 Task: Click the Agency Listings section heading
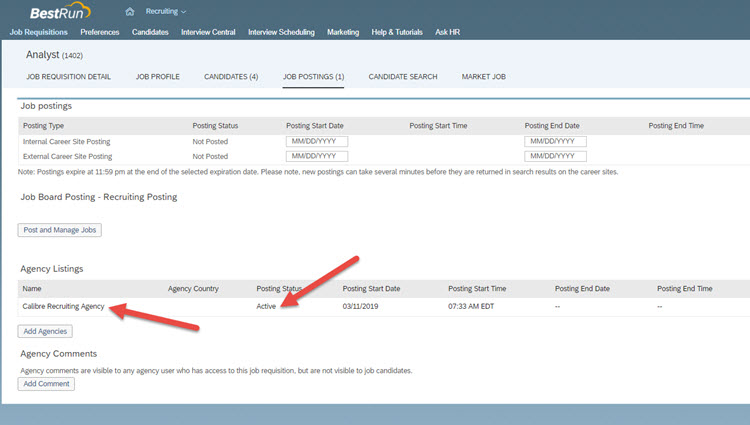tap(52, 269)
